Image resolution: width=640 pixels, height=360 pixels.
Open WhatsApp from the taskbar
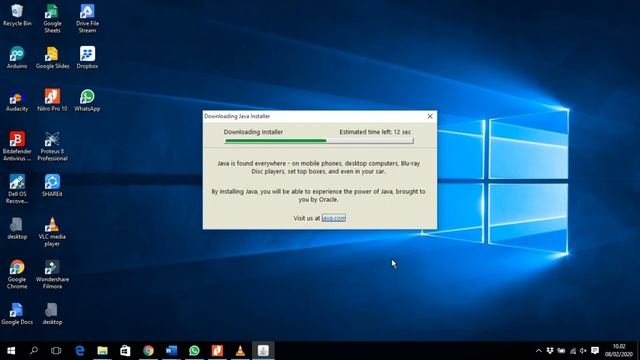click(x=194, y=351)
